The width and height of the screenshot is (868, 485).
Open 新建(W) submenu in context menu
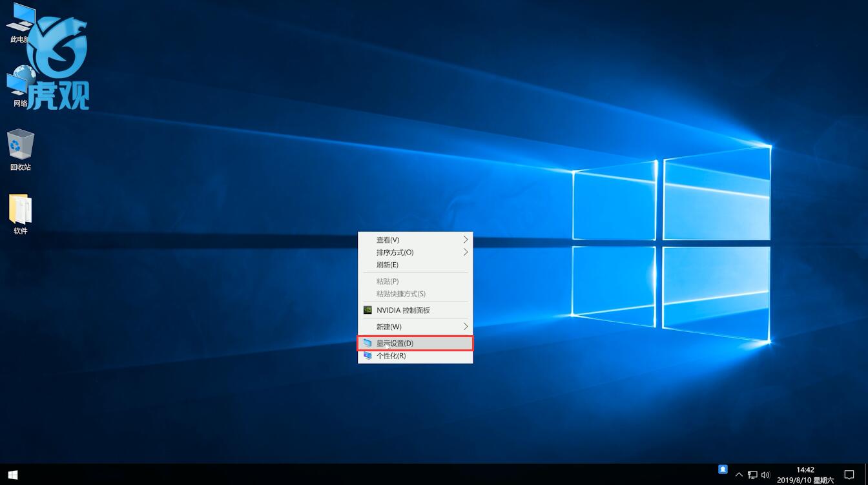point(415,327)
